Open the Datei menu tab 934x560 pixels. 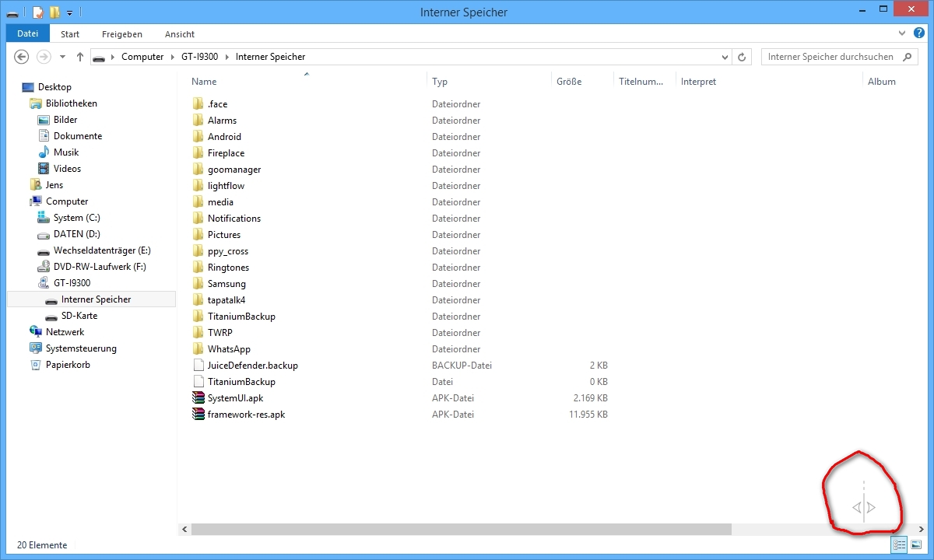click(x=27, y=33)
